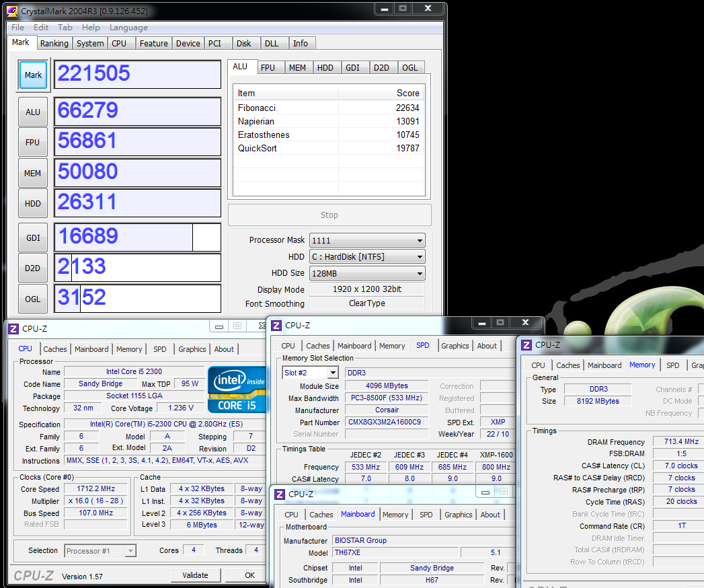Switch to the Ranking tab
704x588 pixels.
pyautogui.click(x=54, y=44)
